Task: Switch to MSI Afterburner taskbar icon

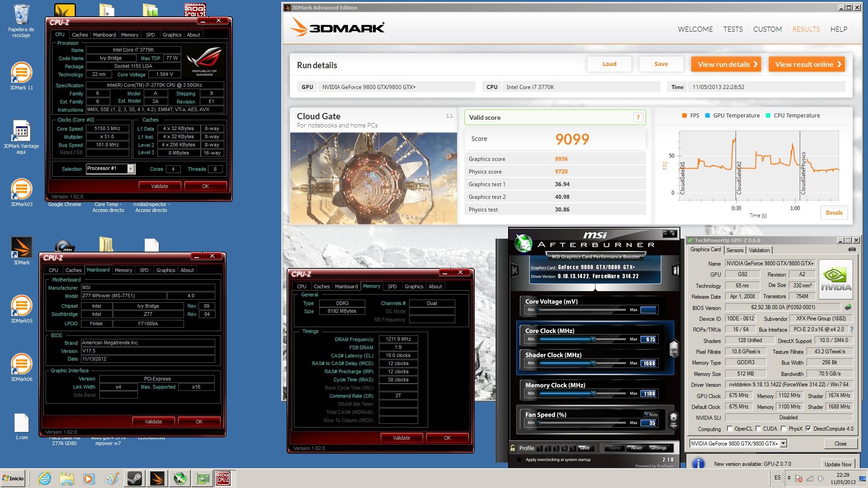Action: [179, 478]
